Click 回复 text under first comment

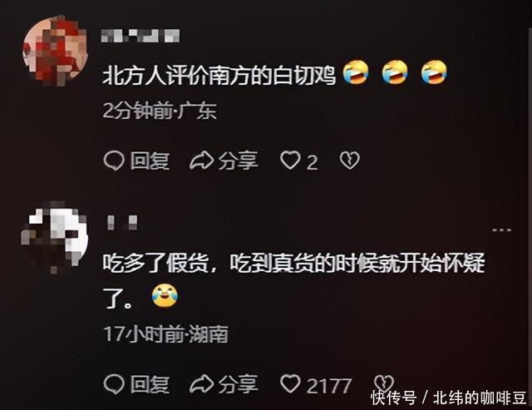150,161
